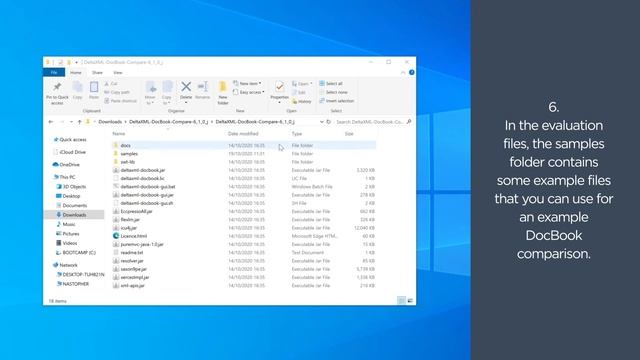640x360 pixels.
Task: Click the Back navigation arrow
Action: (x=51, y=122)
